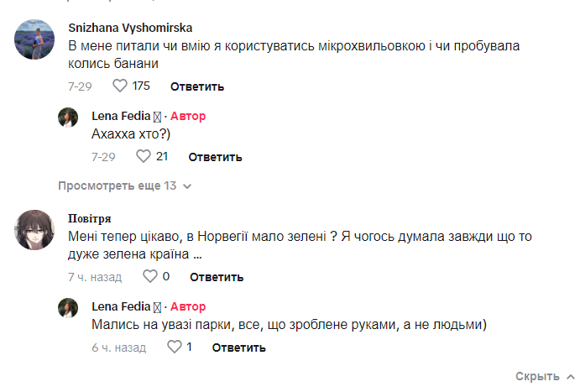580x392 pixels.
Task: Open Повітря username link
Action: 90,218
